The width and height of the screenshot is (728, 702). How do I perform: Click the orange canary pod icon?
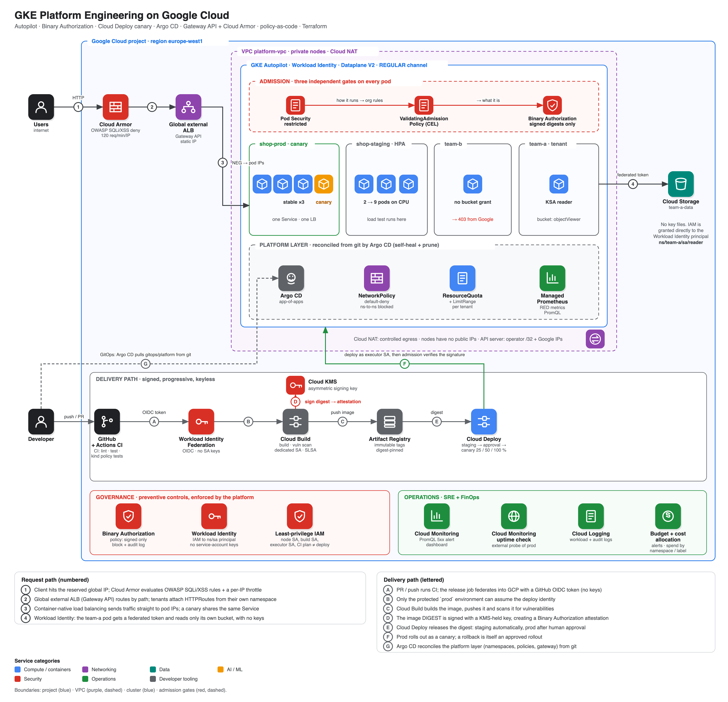pos(324,184)
